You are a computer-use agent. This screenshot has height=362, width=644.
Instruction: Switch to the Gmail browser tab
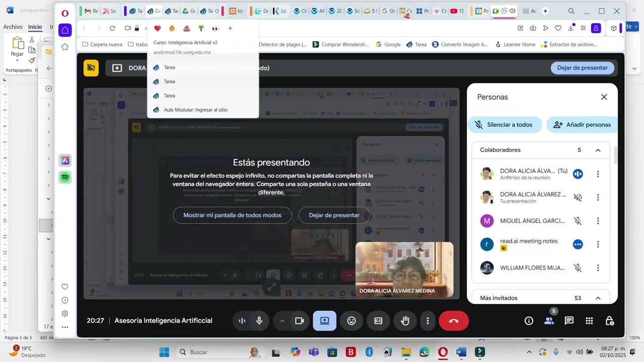tap(91, 11)
